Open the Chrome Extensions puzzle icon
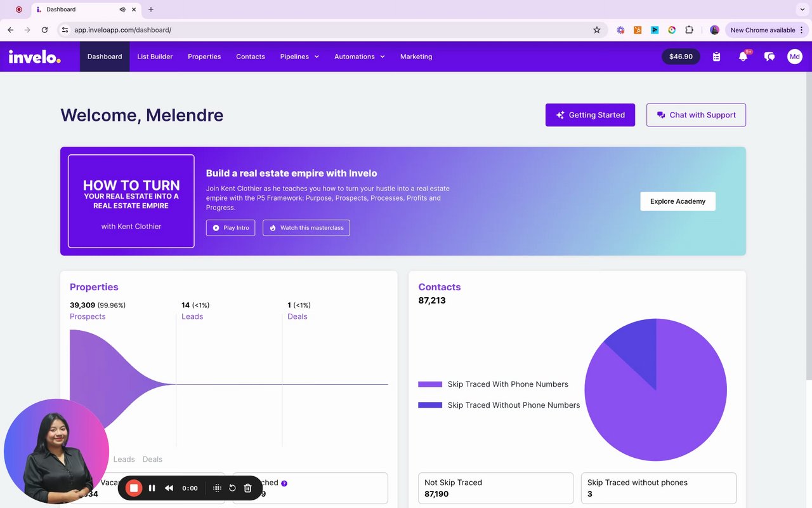 [689, 30]
